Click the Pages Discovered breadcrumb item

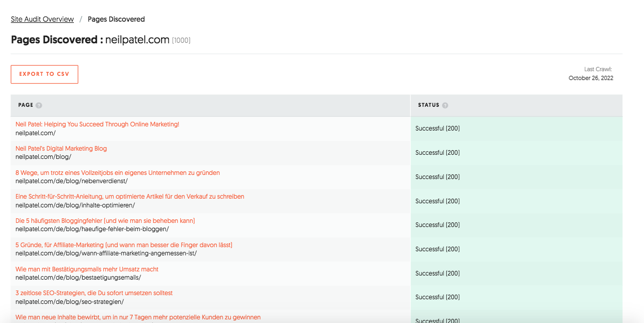click(116, 19)
